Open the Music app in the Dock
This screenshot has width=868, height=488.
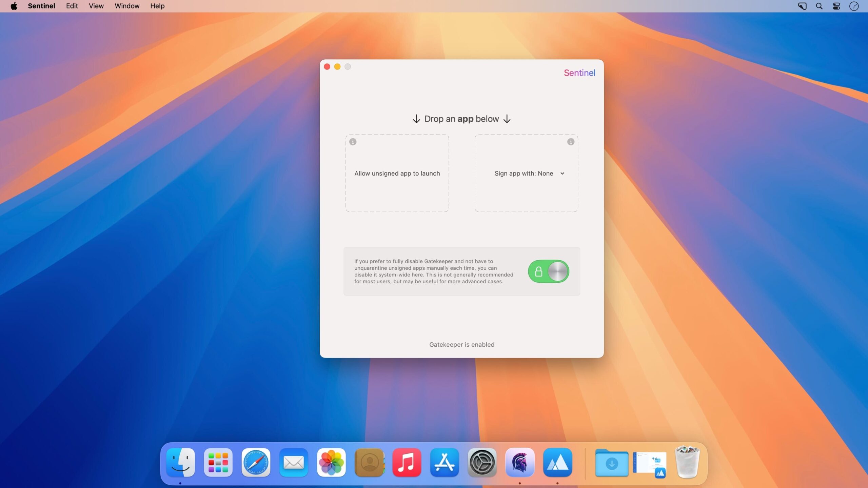coord(407,462)
